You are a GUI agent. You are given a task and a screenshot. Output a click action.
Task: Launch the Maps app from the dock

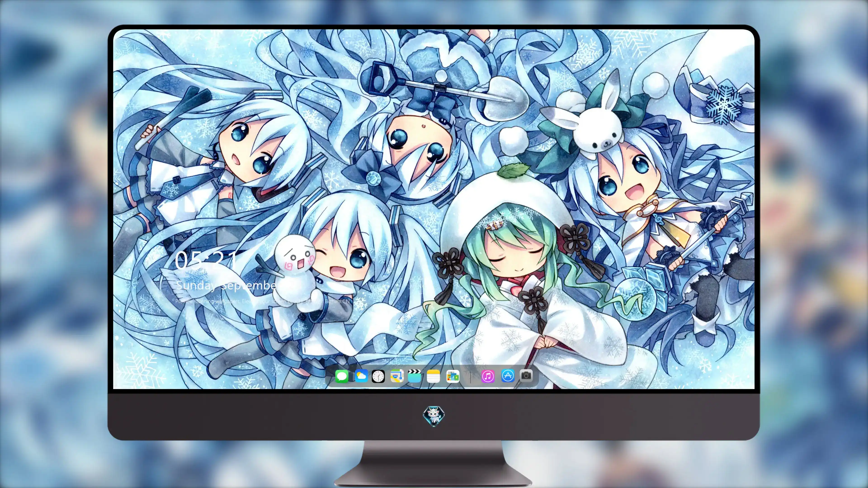click(397, 376)
